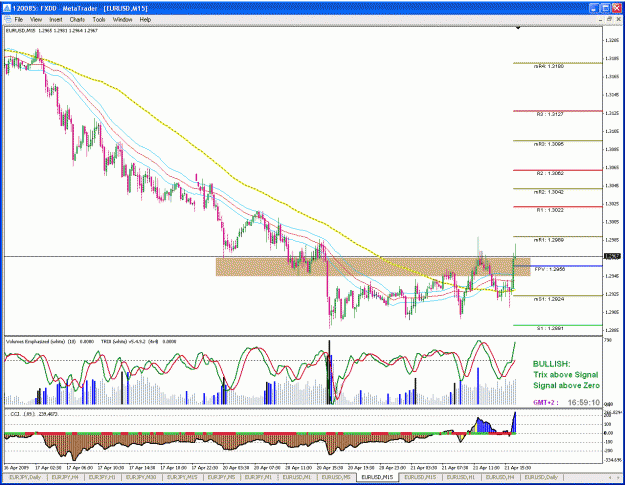Viewport: 625px width, 485px height.
Task: Click the TRIX indicator label
Action: click(x=138, y=342)
